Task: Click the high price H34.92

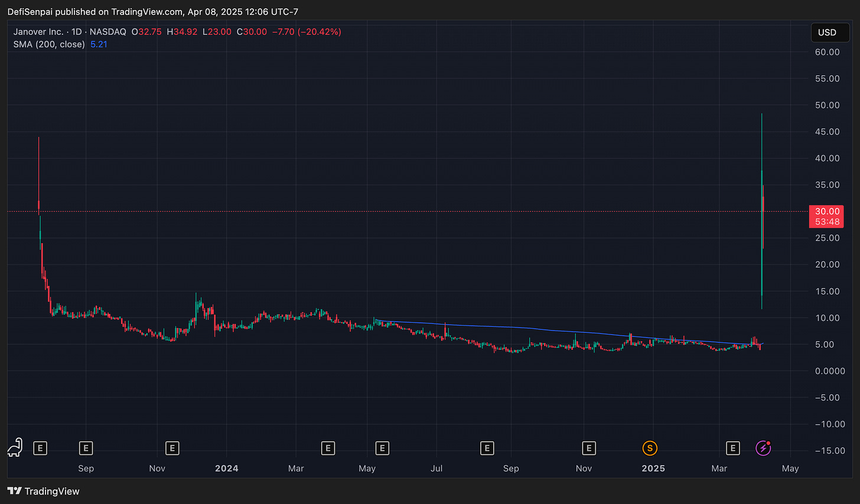Action: [182, 32]
